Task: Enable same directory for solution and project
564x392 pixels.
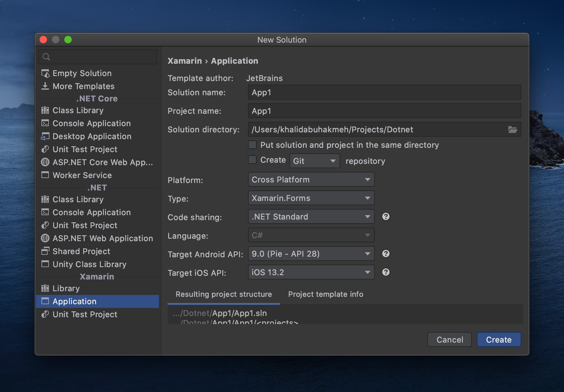Action: (253, 145)
